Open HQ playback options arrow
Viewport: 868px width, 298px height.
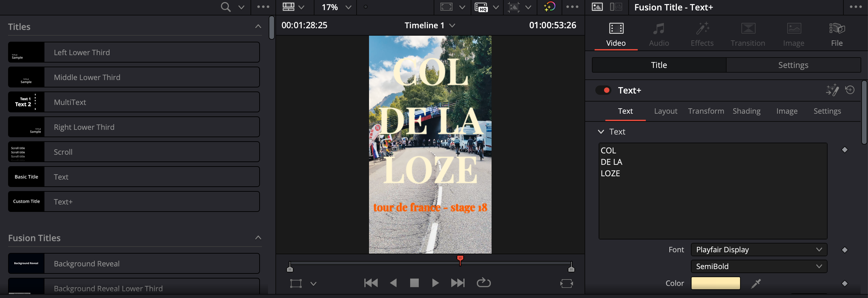496,7
